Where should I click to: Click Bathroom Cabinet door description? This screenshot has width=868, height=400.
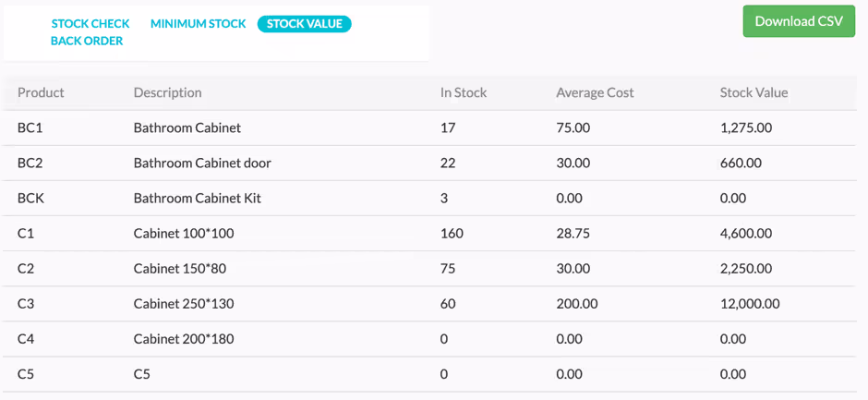coord(202,164)
